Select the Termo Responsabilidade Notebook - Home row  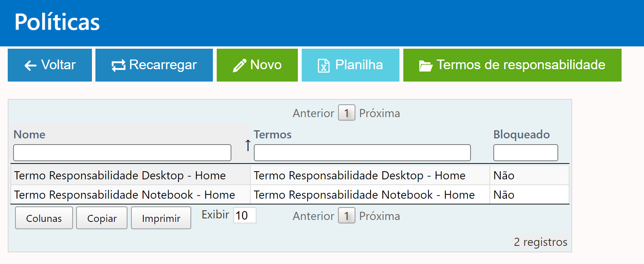pos(125,195)
